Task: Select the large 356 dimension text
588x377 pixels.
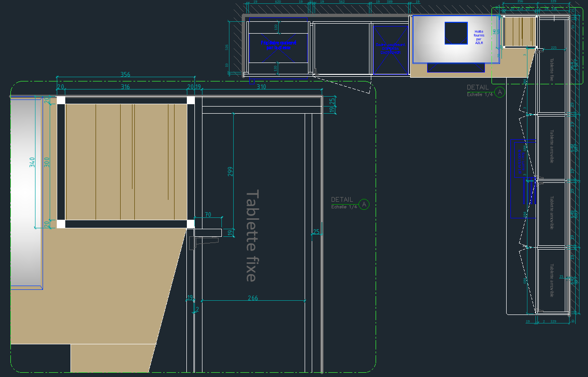Action: click(125, 75)
